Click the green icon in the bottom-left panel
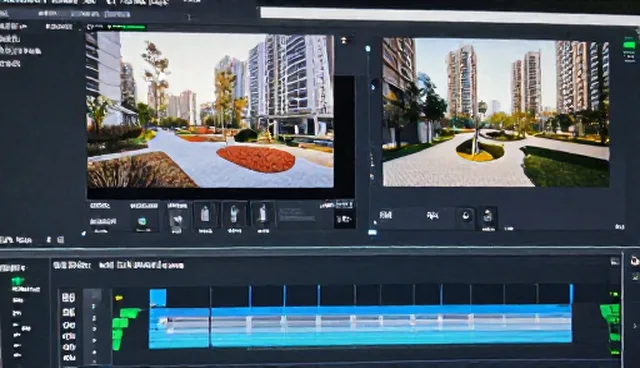 click(18, 281)
